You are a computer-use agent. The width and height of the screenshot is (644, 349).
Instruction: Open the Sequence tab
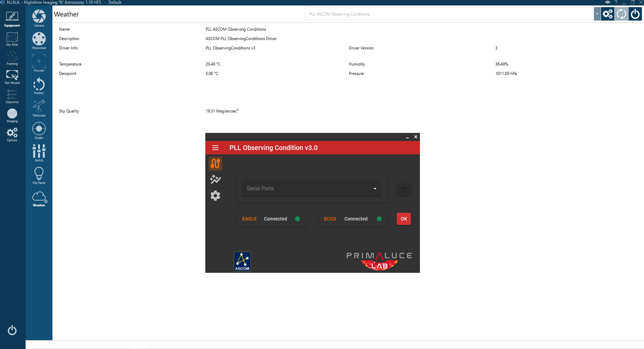(x=12, y=96)
